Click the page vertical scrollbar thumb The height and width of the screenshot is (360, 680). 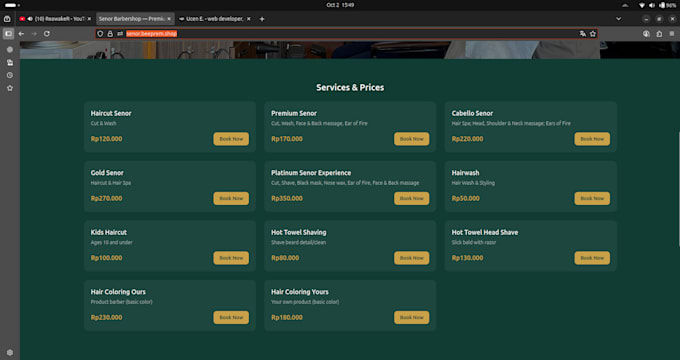pos(679,189)
